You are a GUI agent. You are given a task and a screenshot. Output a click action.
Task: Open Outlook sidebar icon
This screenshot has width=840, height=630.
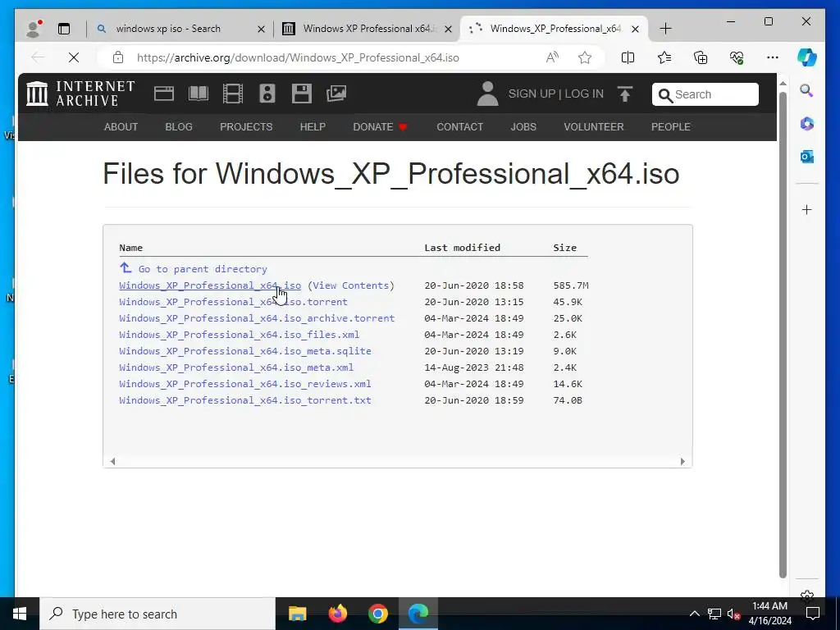point(807,157)
